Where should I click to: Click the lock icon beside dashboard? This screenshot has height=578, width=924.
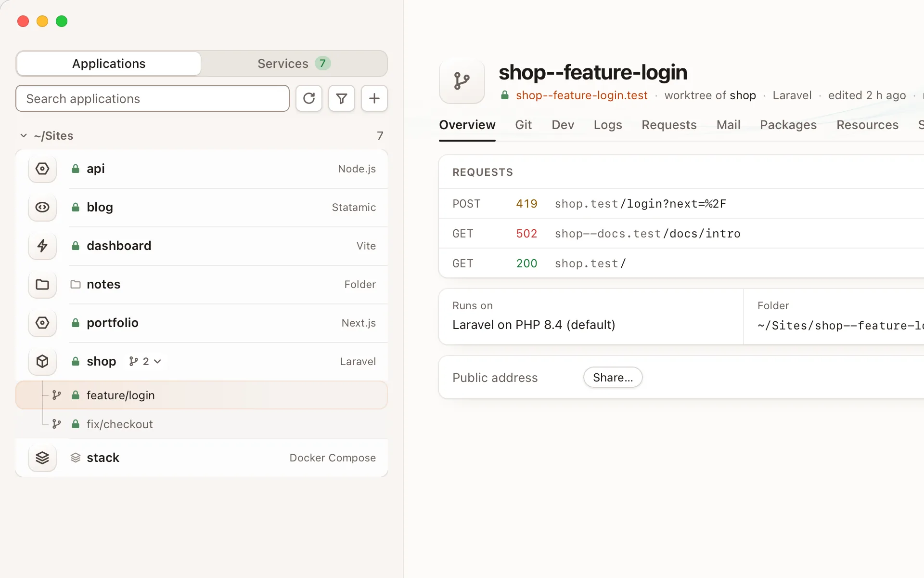tap(76, 246)
